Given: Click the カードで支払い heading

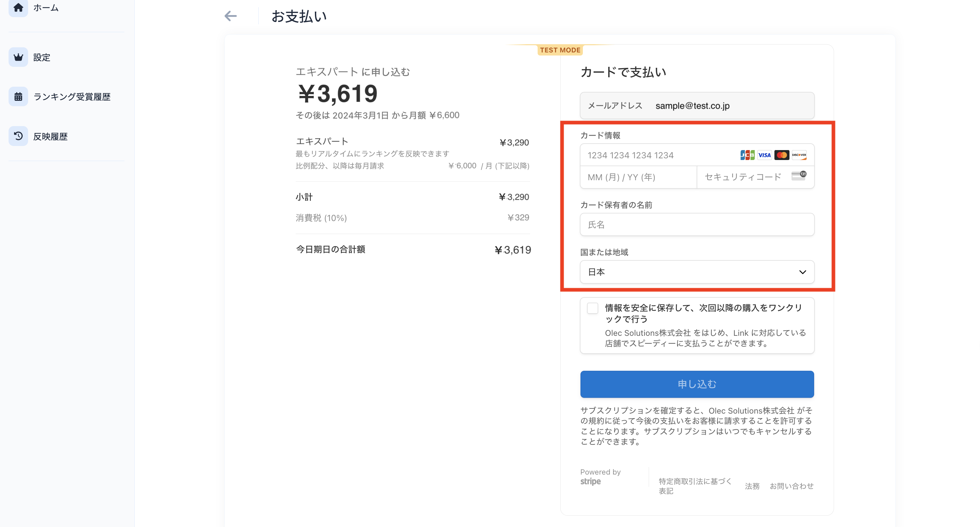Looking at the screenshot, I should 623,72.
